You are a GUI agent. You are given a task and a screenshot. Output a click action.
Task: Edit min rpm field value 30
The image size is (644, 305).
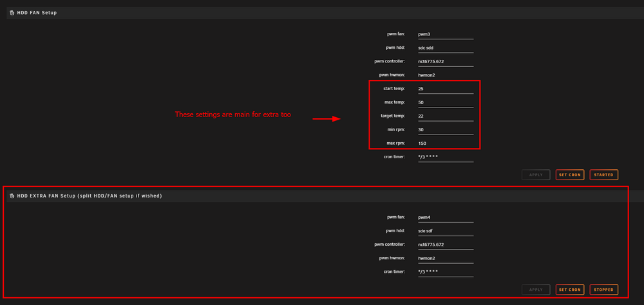(446, 130)
